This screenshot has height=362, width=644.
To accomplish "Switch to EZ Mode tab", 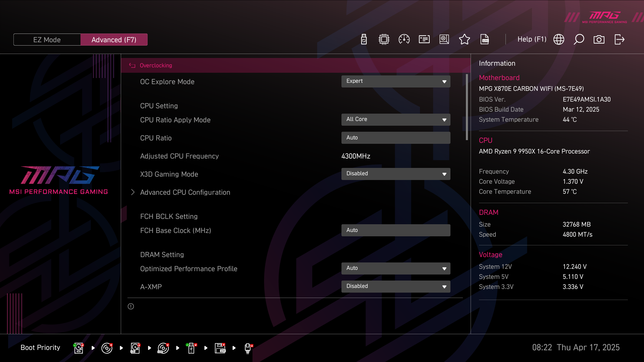I will [47, 40].
